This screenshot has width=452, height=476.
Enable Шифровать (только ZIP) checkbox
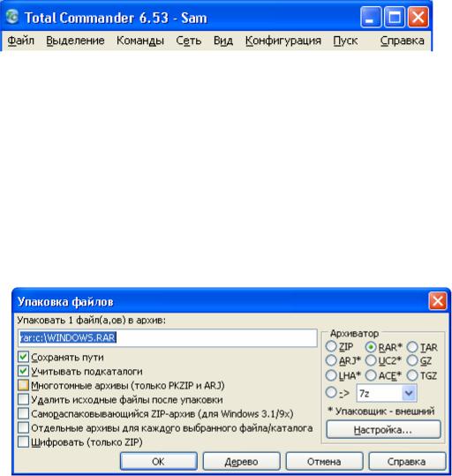click(x=23, y=442)
